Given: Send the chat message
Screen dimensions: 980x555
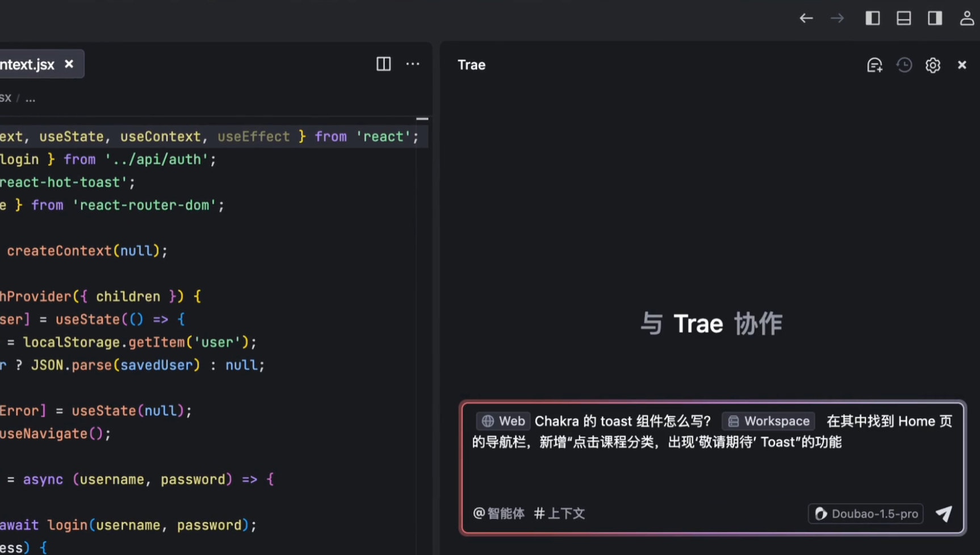Looking at the screenshot, I should 944,514.
